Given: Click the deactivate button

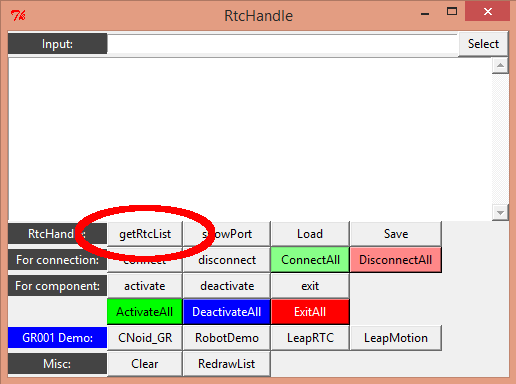Looking at the screenshot, I should pyautogui.click(x=227, y=286).
